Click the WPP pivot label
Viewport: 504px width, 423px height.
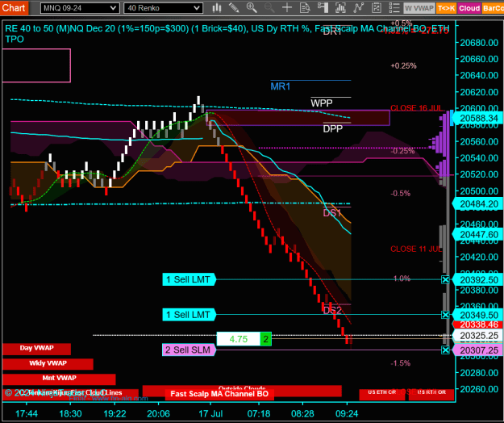click(x=322, y=103)
